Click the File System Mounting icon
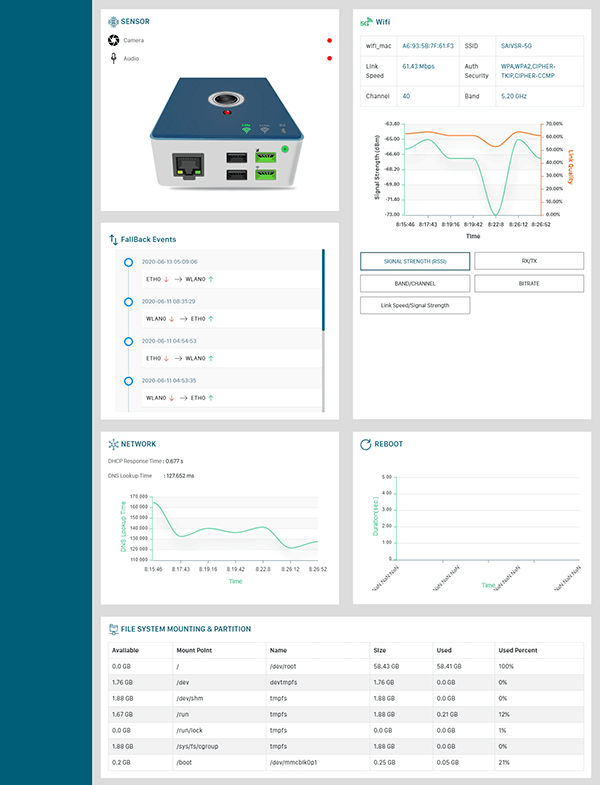 click(114, 629)
